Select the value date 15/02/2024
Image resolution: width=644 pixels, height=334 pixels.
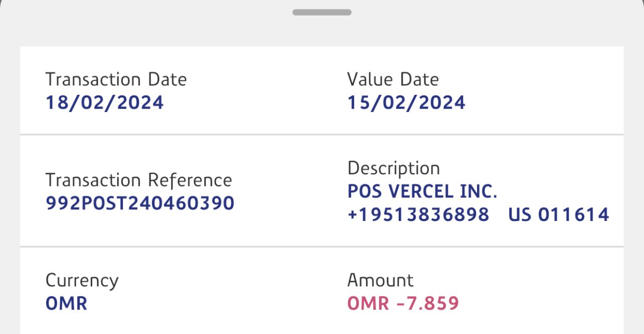click(406, 102)
